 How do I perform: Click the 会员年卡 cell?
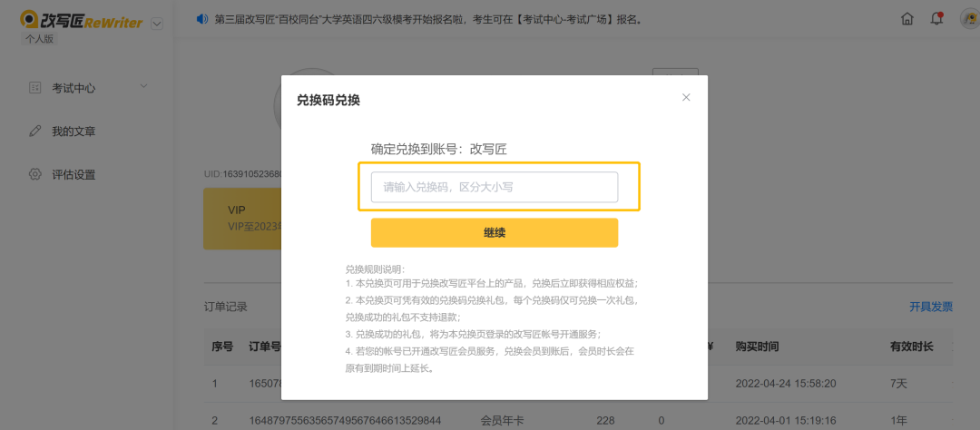pyautogui.click(x=502, y=421)
